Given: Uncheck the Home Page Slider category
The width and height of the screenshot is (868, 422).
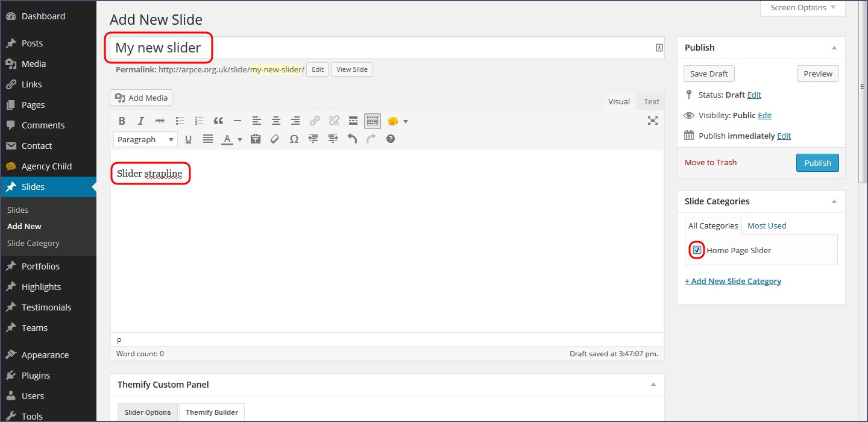Looking at the screenshot, I should (x=697, y=250).
